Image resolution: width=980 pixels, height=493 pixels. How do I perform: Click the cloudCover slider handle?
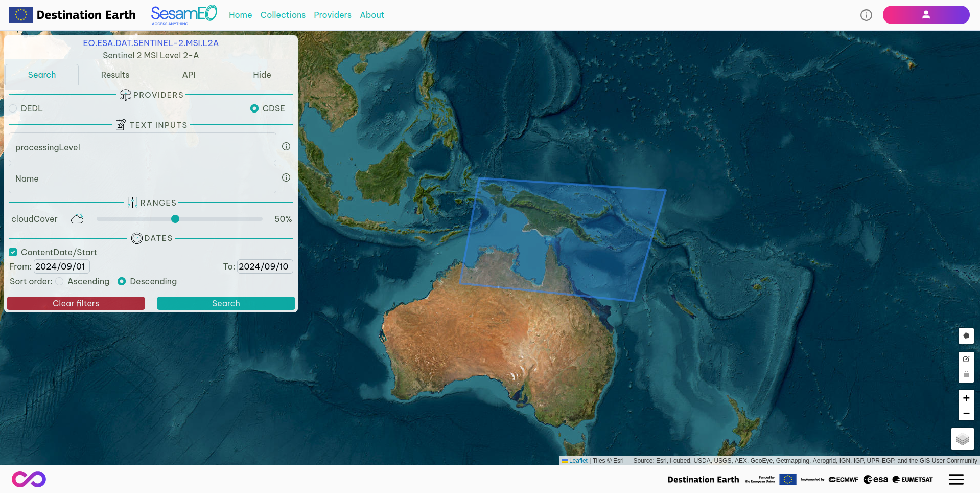175,219
